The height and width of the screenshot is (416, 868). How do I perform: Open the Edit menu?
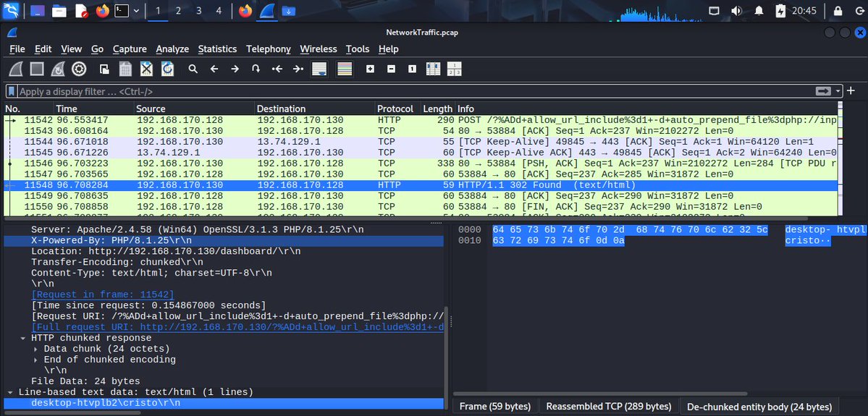coord(43,48)
